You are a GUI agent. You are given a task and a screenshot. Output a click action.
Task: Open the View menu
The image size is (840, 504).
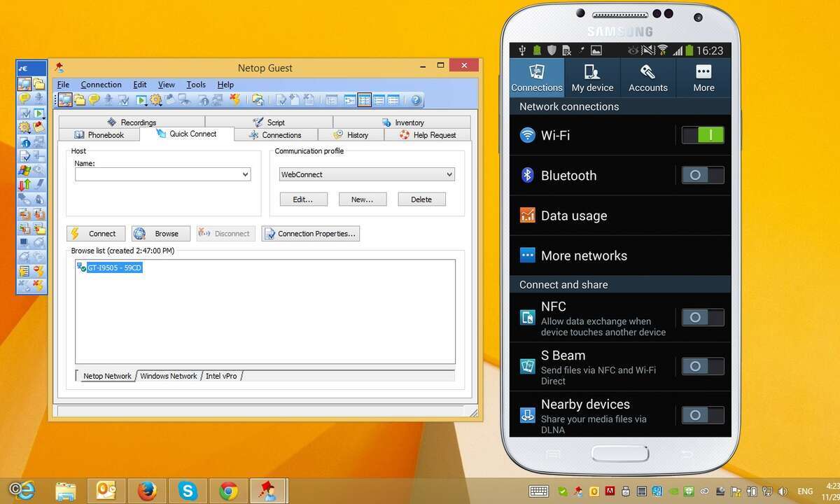(167, 85)
